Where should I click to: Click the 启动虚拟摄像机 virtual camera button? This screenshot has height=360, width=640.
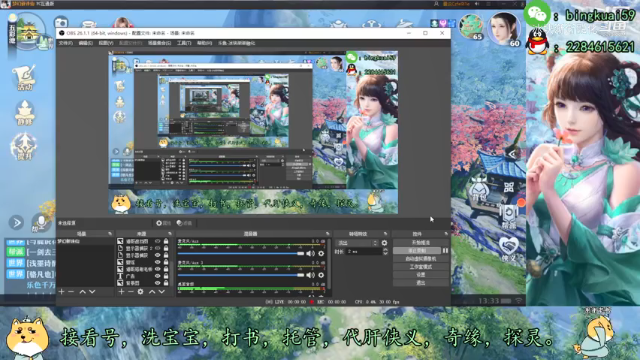[x=421, y=259]
